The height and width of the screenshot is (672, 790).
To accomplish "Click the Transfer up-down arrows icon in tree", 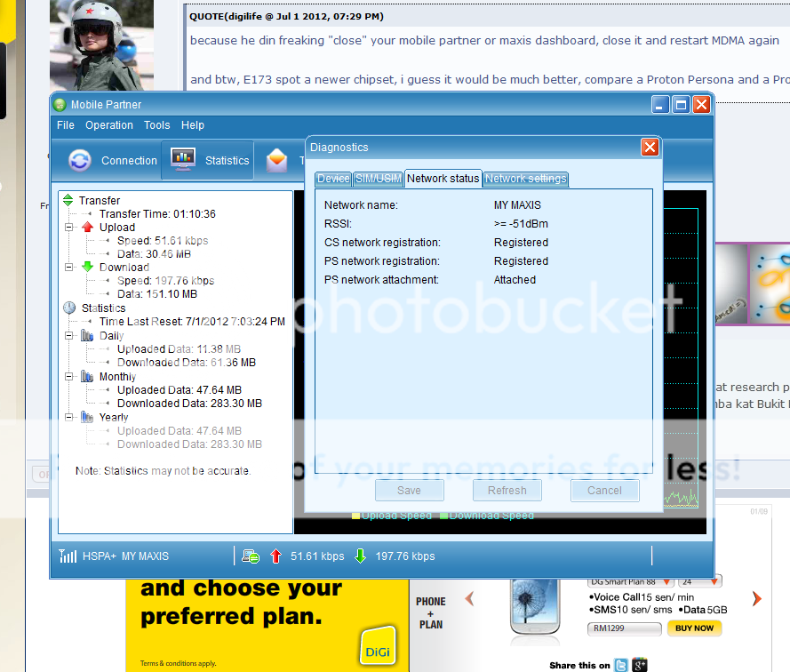I will [68, 201].
